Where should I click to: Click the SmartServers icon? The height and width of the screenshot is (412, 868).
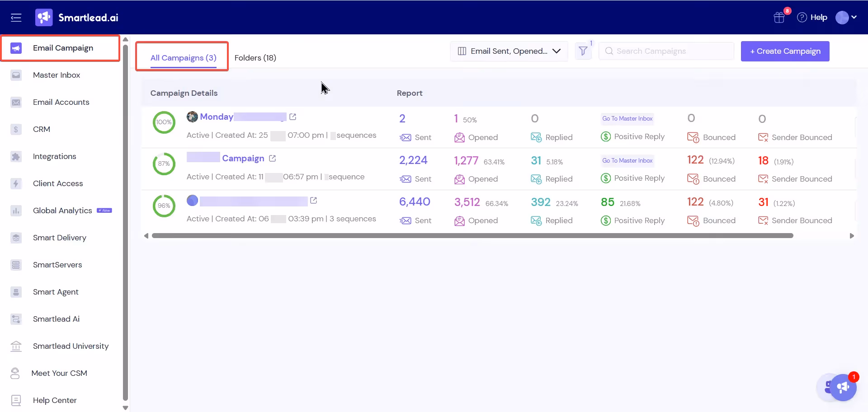[x=16, y=265]
